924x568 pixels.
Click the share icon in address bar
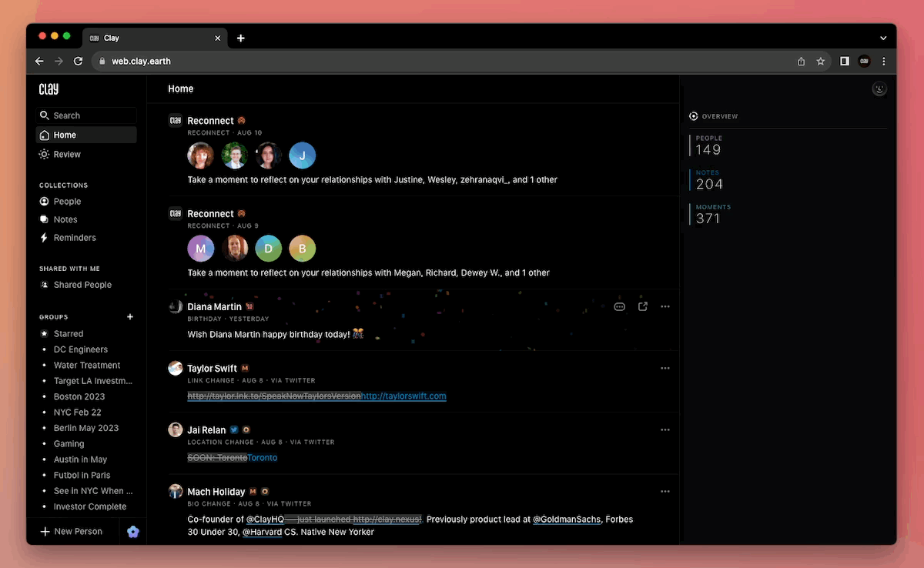click(x=802, y=61)
